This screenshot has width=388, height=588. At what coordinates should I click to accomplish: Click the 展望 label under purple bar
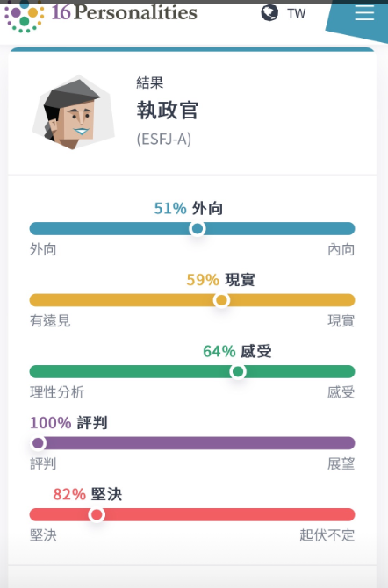click(x=341, y=464)
